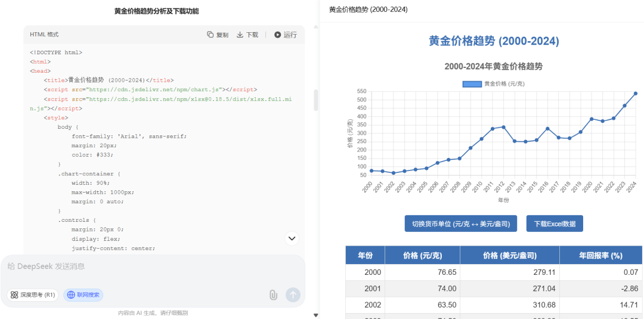Click the scroll-down arrow of the chat scrollbar
644x319 pixels.
tap(316, 315)
